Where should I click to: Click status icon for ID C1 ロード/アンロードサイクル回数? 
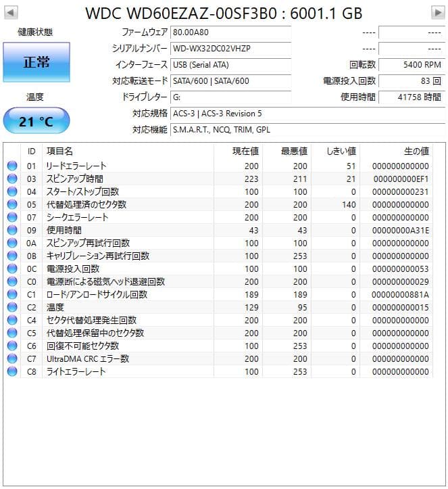12,294
